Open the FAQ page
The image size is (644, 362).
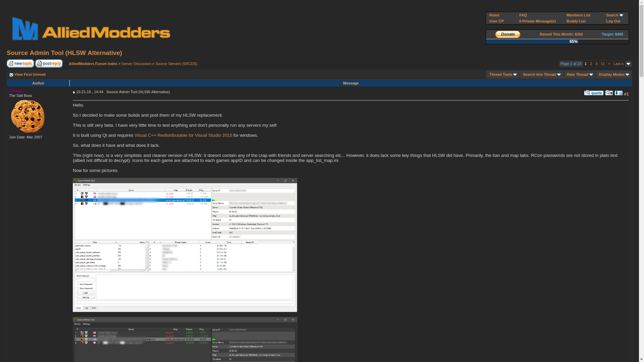coord(523,15)
